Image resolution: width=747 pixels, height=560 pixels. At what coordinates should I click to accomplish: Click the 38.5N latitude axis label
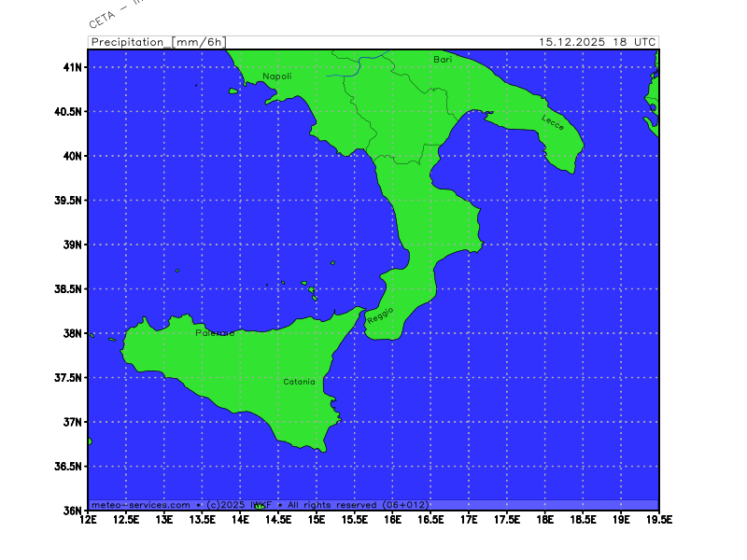(x=68, y=289)
